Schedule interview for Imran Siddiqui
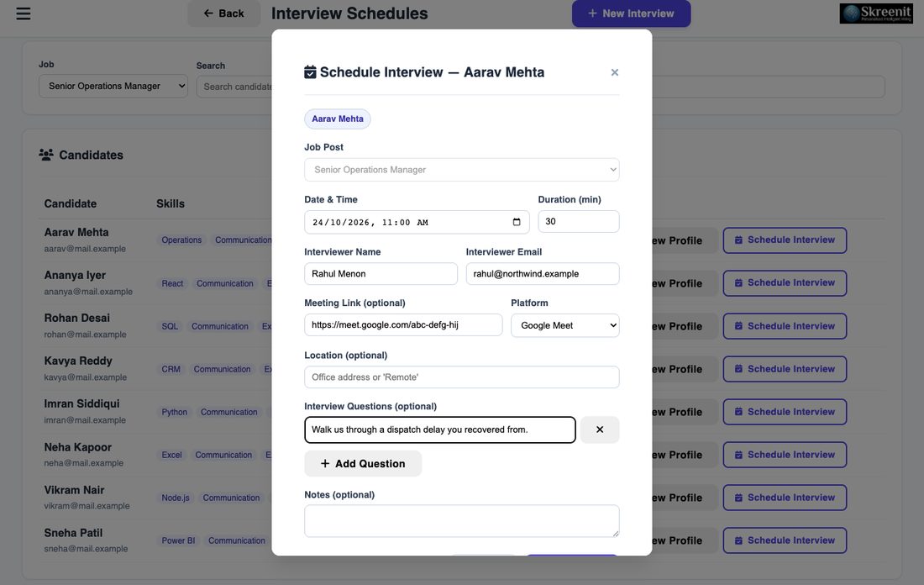The image size is (924, 585). (785, 412)
